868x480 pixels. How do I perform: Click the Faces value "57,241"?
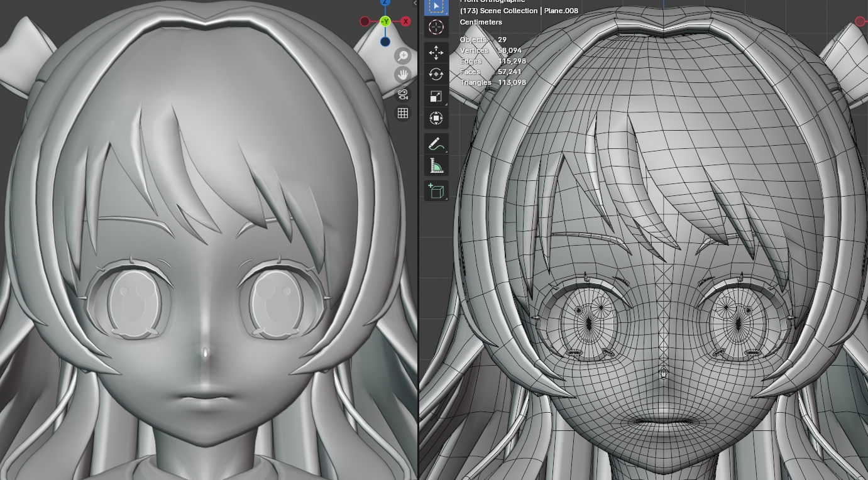[x=510, y=72]
